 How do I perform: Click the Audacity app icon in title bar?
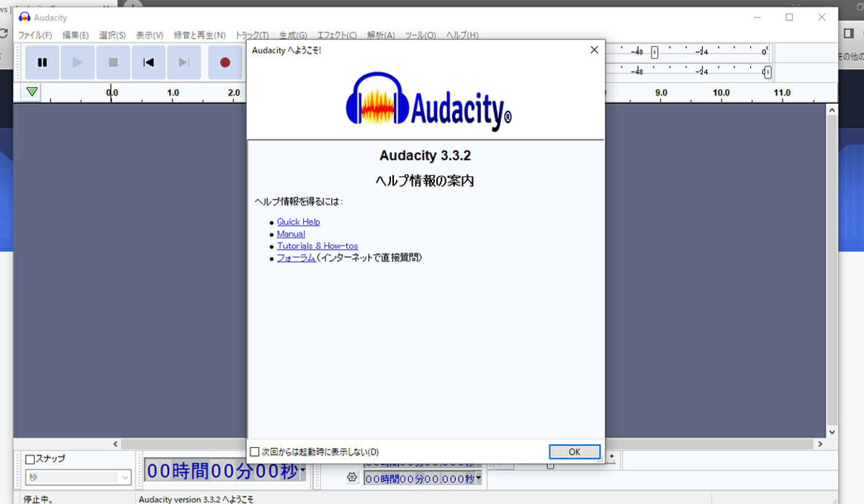[24, 17]
